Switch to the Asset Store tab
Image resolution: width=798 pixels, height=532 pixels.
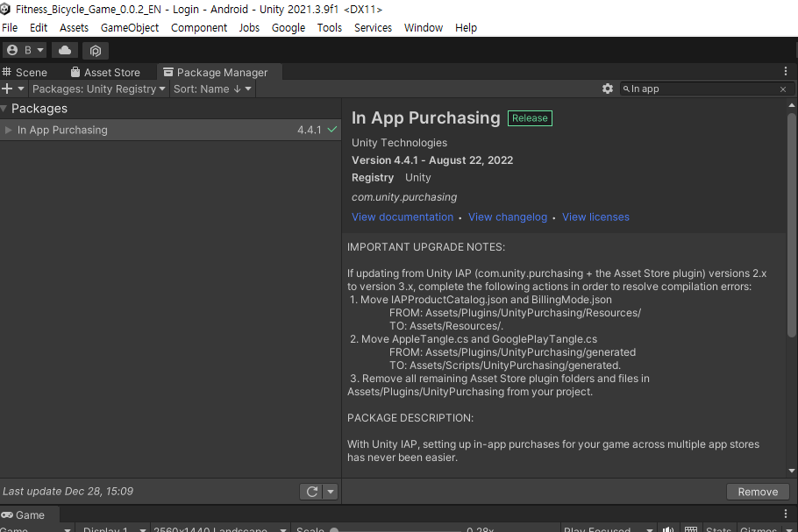tap(105, 72)
